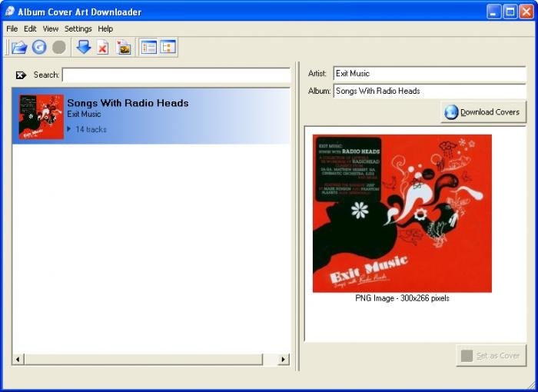This screenshot has width=538, height=392.
Task: Click into the Artist text field
Action: tap(430, 74)
